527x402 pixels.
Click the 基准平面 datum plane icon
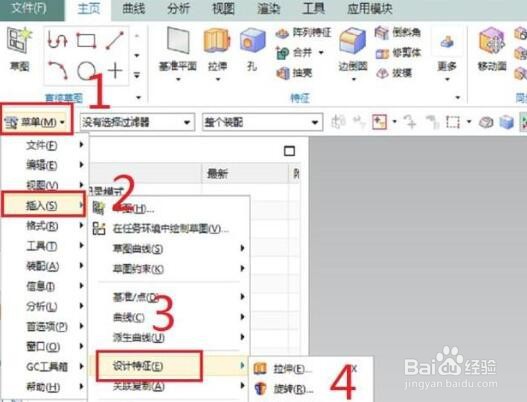[x=178, y=41]
